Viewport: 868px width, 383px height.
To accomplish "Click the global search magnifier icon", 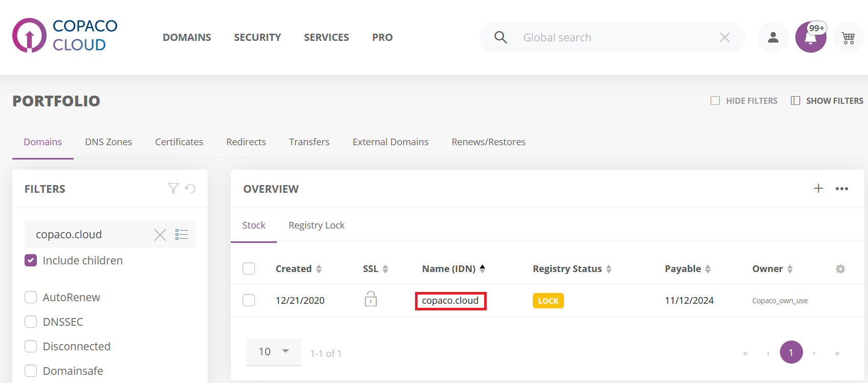I will point(501,37).
